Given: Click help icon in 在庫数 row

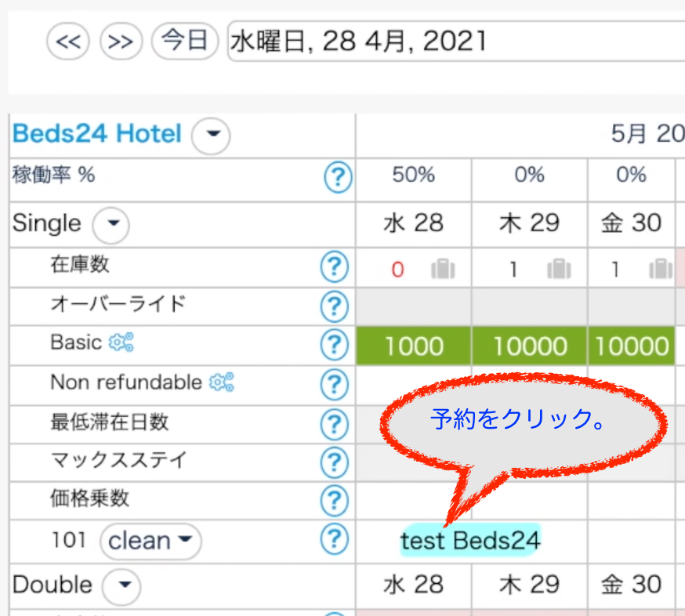Looking at the screenshot, I should (x=334, y=268).
